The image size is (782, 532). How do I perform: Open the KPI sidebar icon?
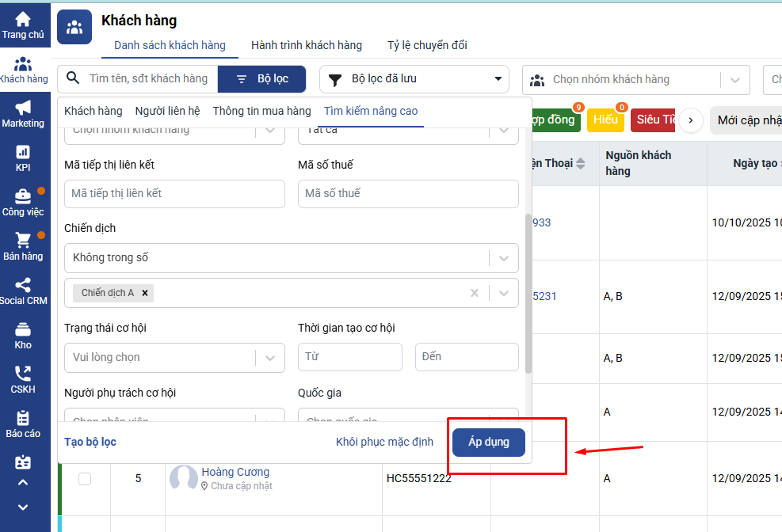coord(23,152)
